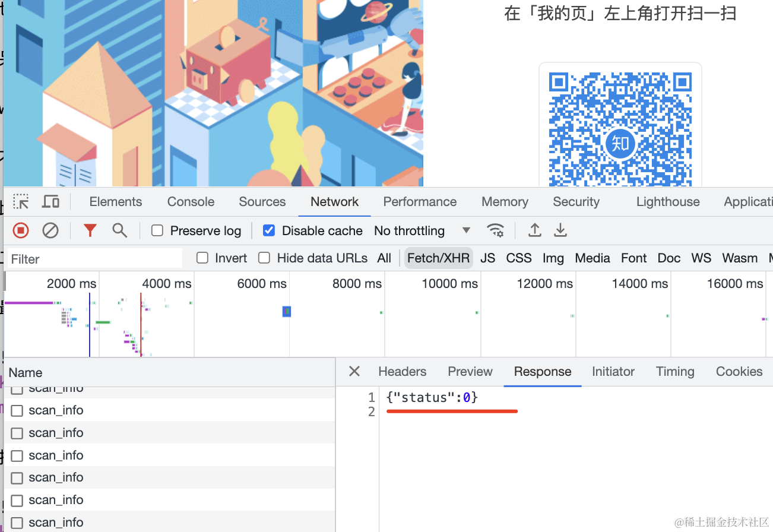The width and height of the screenshot is (773, 532).
Task: Click the import HAR upload icon
Action: [534, 230]
